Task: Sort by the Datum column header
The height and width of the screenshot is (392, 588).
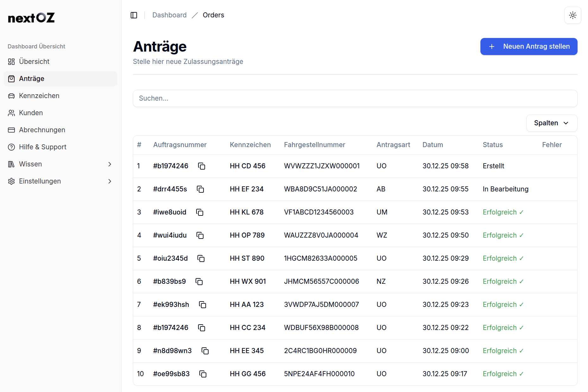Action: [x=433, y=145]
